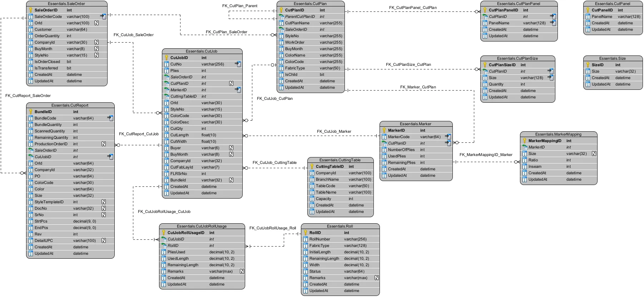Select the Essentials.CutReport table title

click(x=70, y=105)
